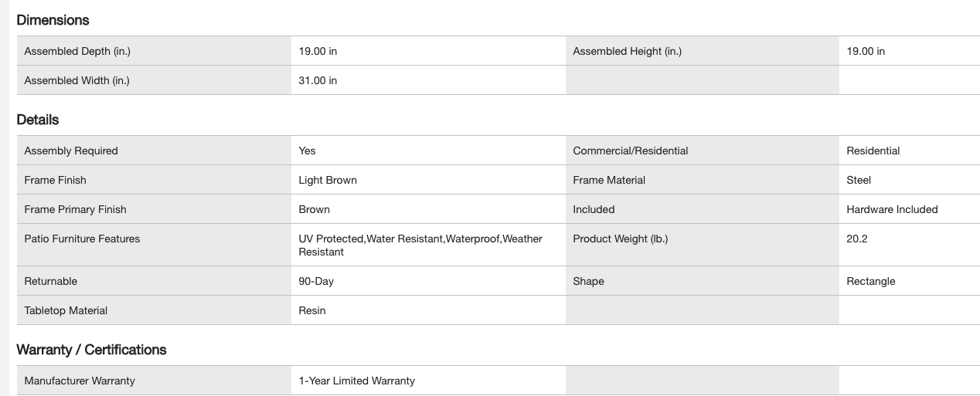The image size is (980, 396).
Task: Select the Rectangle shape value
Action: click(x=870, y=282)
